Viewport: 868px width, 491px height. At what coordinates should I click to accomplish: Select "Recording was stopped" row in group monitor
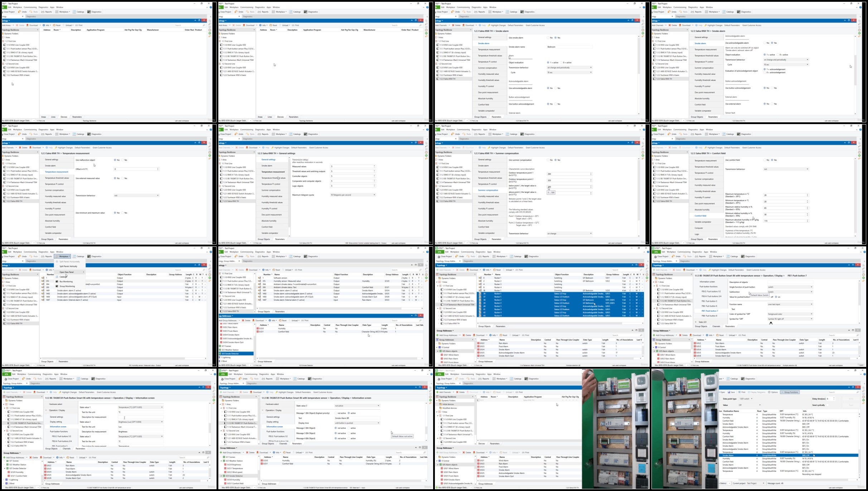(789, 474)
